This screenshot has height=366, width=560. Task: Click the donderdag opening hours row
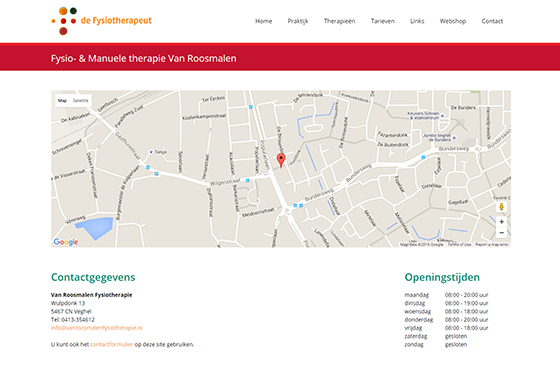(x=446, y=320)
